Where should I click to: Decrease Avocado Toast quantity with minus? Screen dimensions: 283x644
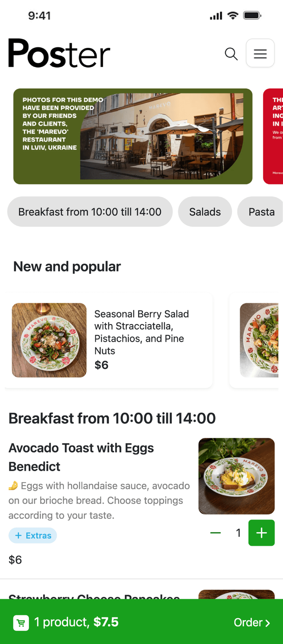215,533
